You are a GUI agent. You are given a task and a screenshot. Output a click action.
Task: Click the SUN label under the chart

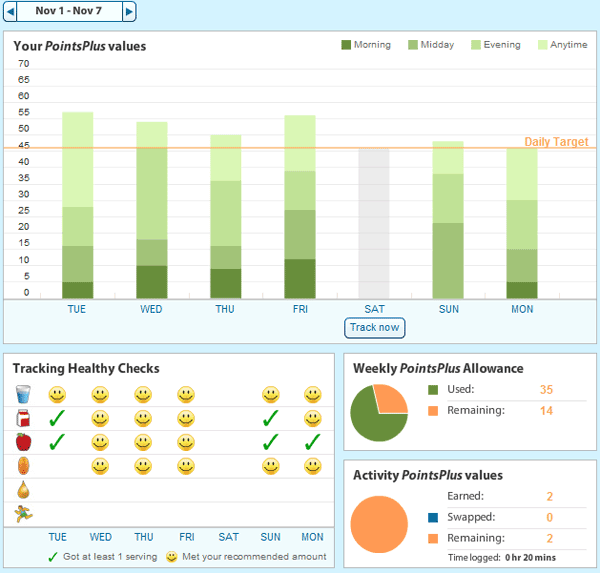(449, 309)
